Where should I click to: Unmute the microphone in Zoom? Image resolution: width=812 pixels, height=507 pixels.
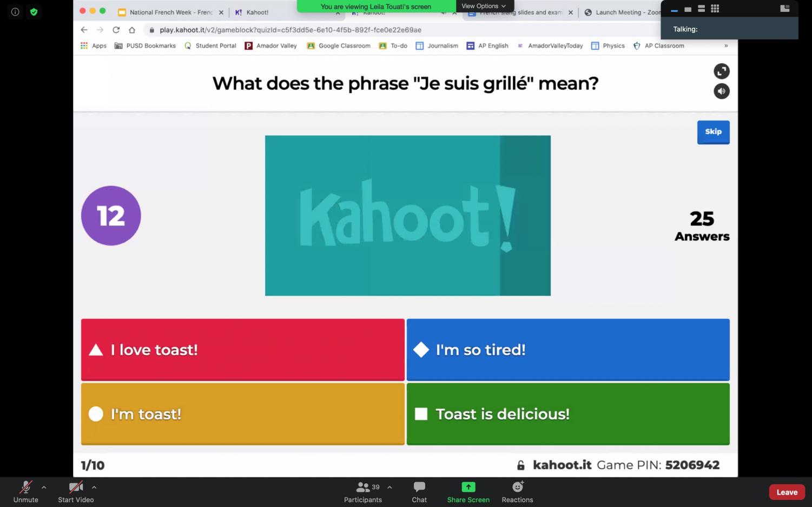point(25,492)
